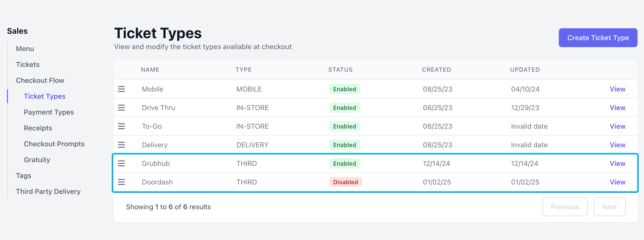Click Invalid date in Delivery row

pos(529,145)
